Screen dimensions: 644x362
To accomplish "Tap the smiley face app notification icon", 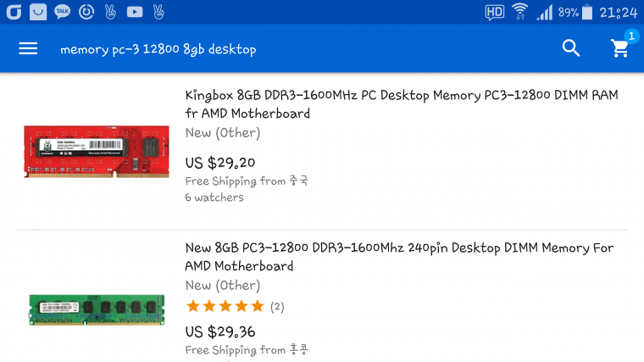I will pyautogui.click(x=38, y=12).
